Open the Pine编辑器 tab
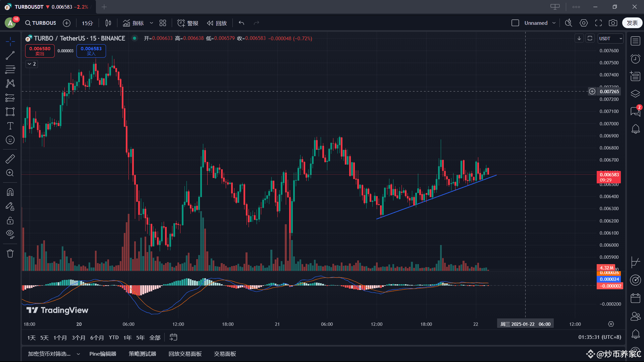This screenshot has width=644, height=362. [x=103, y=354]
